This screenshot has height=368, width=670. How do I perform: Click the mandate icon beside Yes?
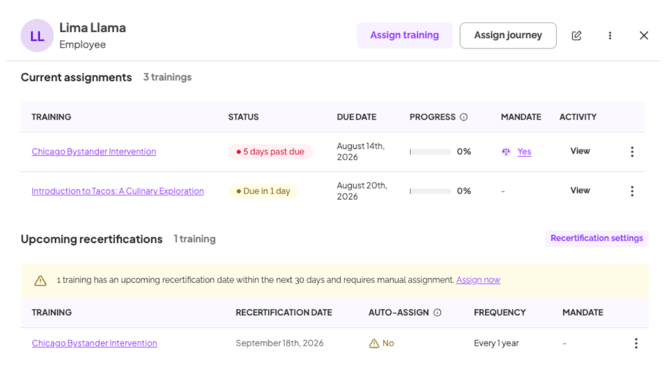[506, 152]
